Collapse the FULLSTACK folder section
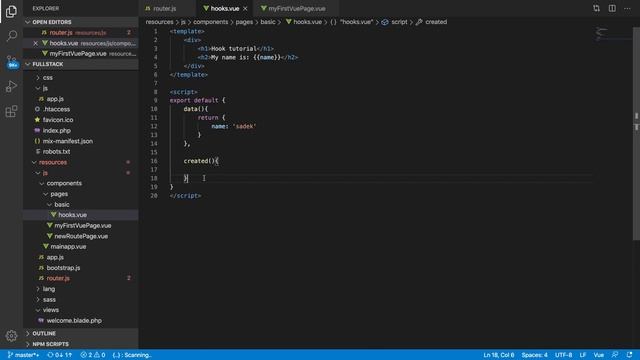Image resolution: width=640 pixels, height=360 pixels. point(48,64)
